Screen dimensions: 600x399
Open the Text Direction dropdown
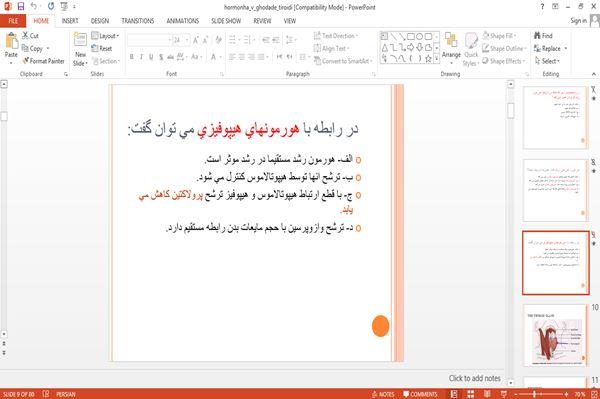(x=336, y=36)
